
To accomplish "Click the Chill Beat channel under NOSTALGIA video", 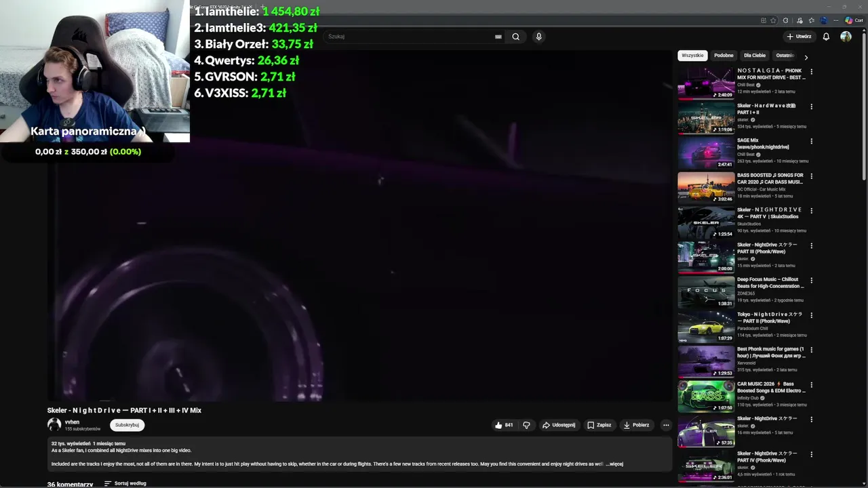I will pyautogui.click(x=746, y=85).
